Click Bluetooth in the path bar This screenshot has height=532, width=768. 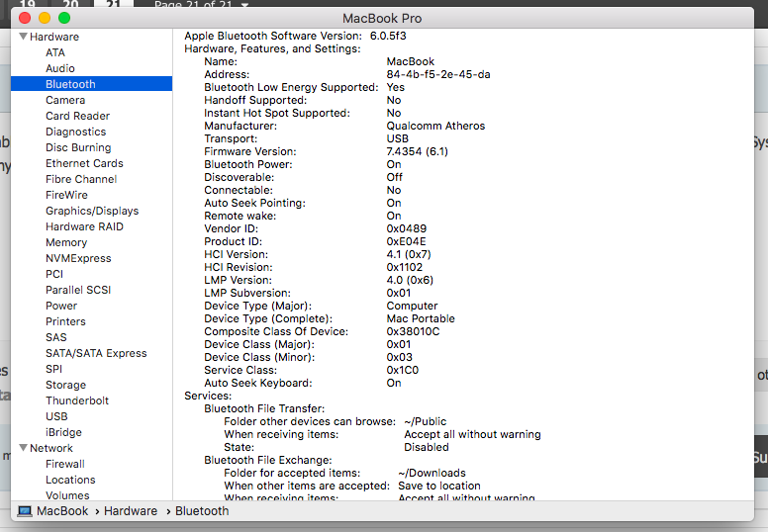(x=202, y=511)
